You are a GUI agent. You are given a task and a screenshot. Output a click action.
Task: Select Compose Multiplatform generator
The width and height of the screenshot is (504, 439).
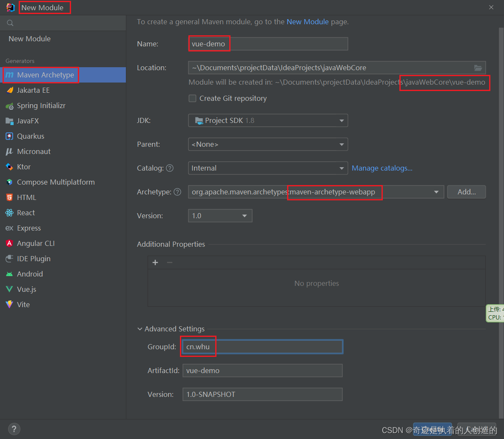[55, 182]
